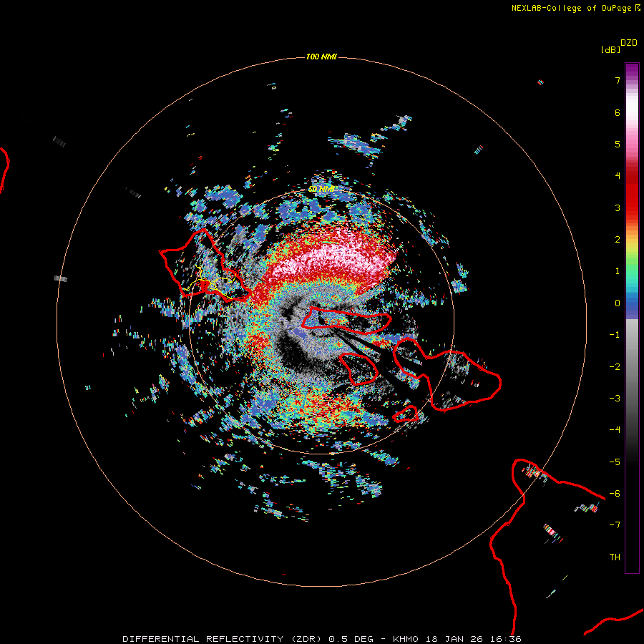Viewport: 644px width, 644px height.
Task: Click the 4 value on color scale
Action: 618,176
